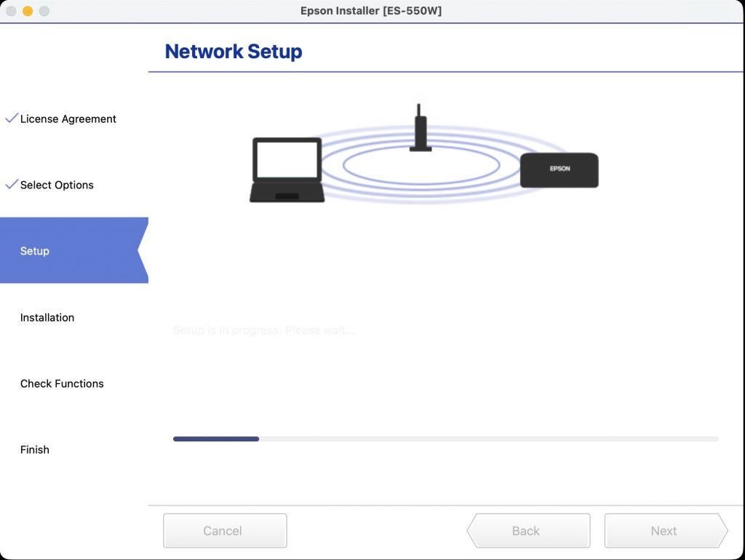
Task: Click the checkmark beside Select Options
Action: (12, 184)
